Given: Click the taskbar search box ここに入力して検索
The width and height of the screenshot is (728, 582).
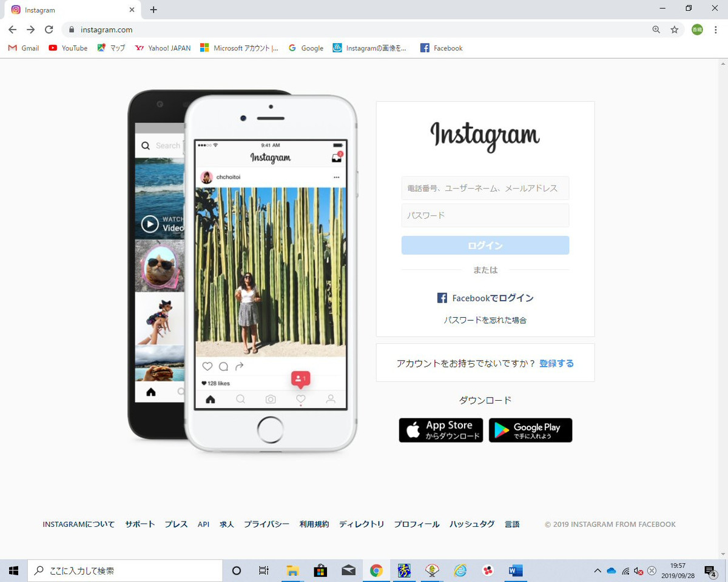Looking at the screenshot, I should click(125, 570).
